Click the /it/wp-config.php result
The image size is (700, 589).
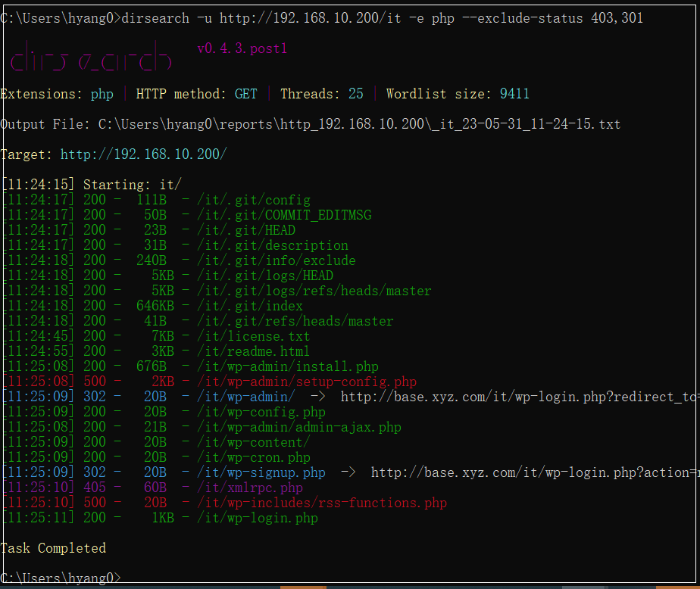(x=261, y=412)
